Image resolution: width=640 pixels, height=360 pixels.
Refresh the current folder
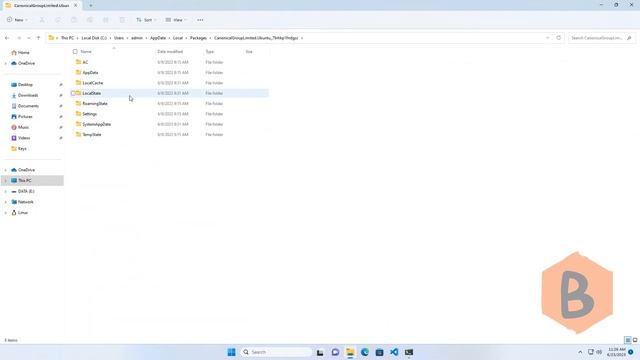tap(559, 38)
